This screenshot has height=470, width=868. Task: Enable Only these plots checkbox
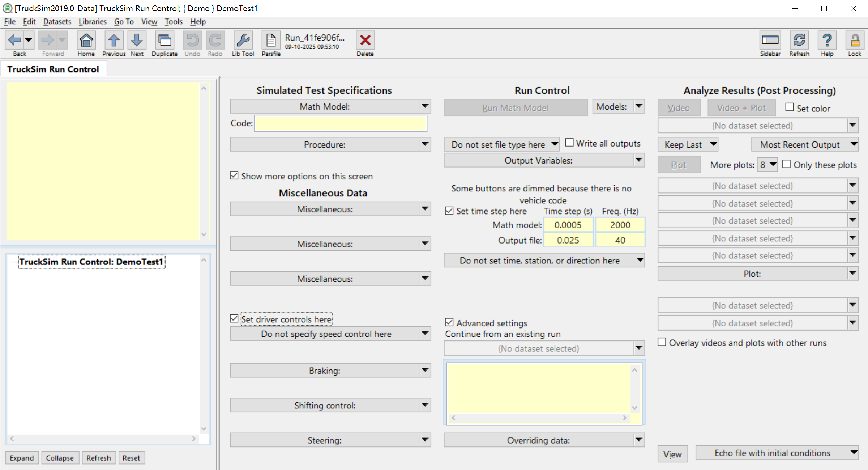786,164
